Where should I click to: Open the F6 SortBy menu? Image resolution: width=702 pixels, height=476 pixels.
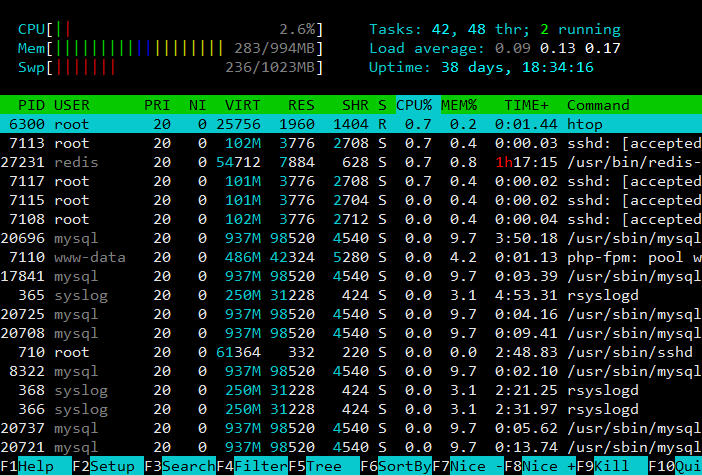(x=396, y=467)
